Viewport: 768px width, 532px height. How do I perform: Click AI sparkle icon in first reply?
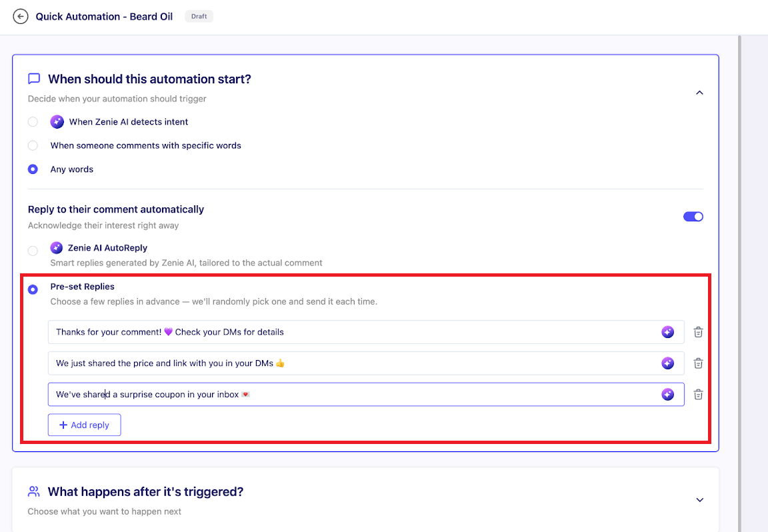(667, 332)
